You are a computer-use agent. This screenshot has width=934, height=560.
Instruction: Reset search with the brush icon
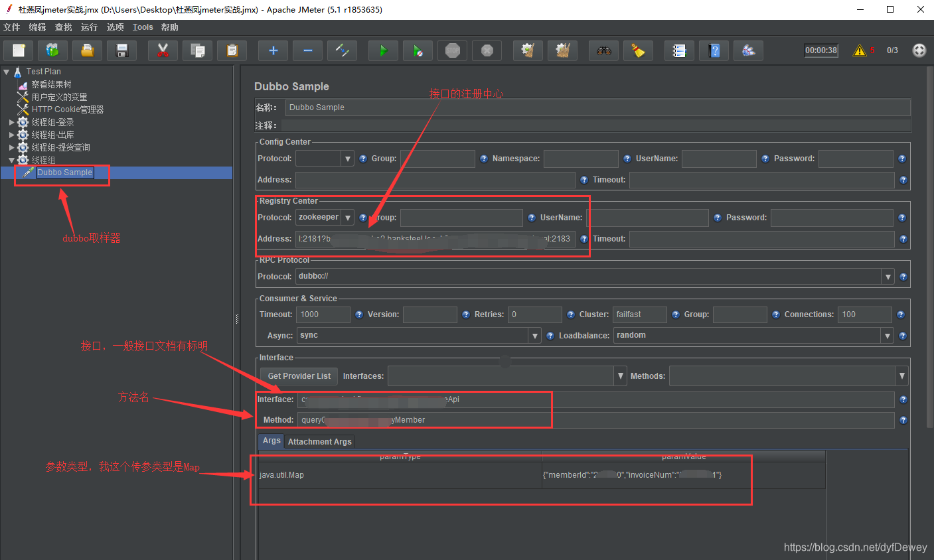[639, 50]
